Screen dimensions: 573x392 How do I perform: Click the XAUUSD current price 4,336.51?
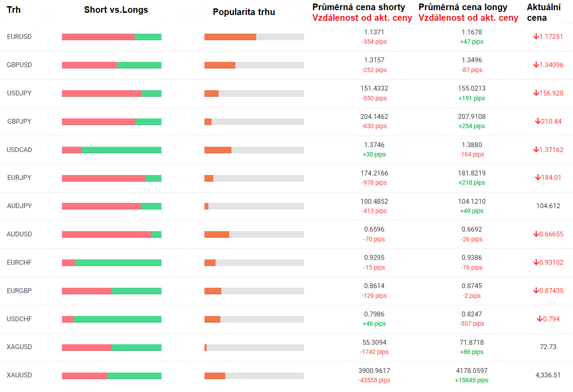click(x=548, y=375)
